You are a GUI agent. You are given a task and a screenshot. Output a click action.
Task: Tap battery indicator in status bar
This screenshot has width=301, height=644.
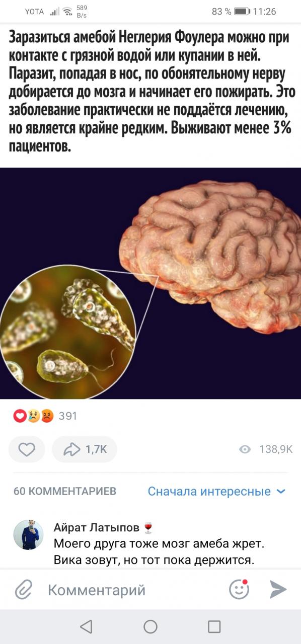[x=242, y=11]
